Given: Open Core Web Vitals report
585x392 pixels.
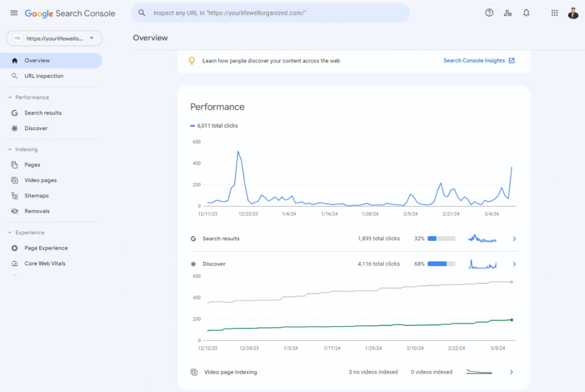Looking at the screenshot, I should (45, 264).
